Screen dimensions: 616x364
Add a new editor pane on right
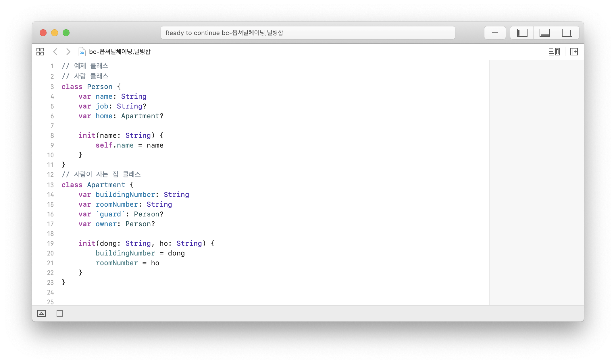coord(574,52)
